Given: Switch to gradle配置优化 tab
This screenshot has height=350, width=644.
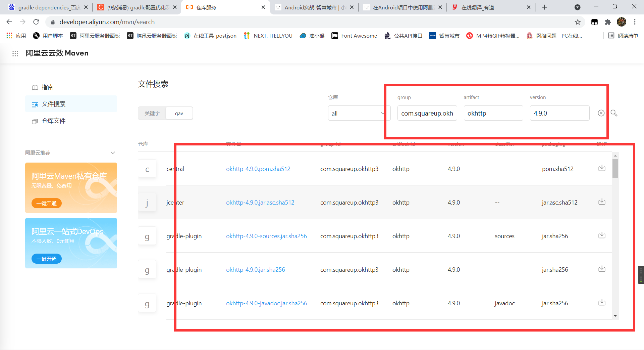Looking at the screenshot, I should [x=137, y=7].
